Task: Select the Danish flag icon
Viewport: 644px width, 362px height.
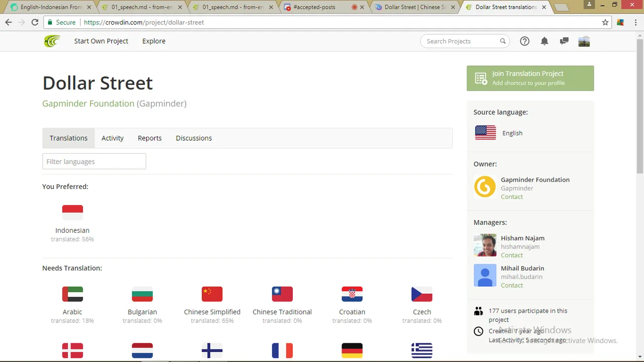Action: 72,350
